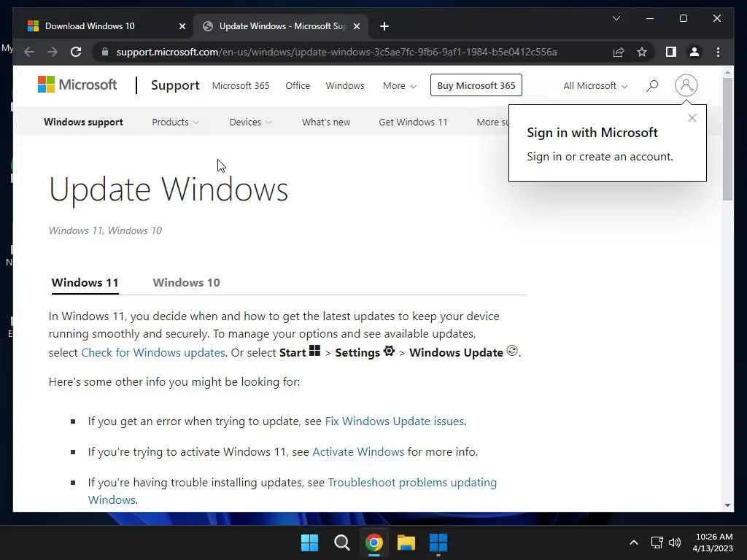Open Chrome's three-dot menu
The width and height of the screenshot is (747, 560).
point(718,52)
